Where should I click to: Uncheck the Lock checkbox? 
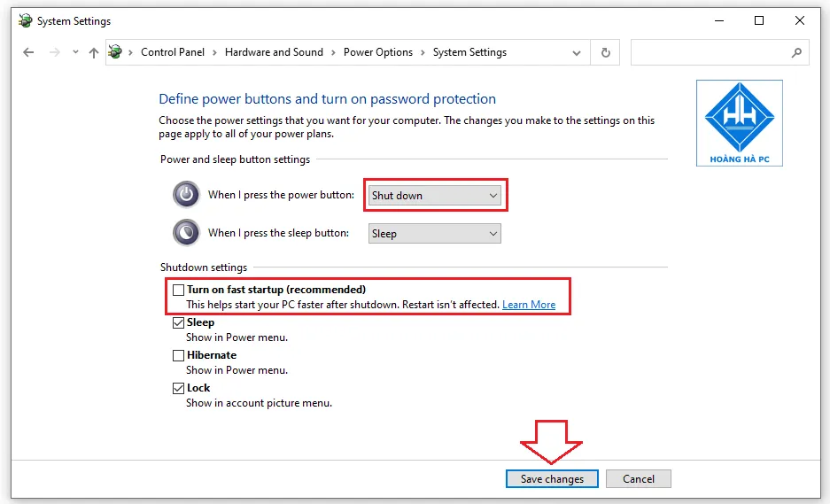(179, 388)
